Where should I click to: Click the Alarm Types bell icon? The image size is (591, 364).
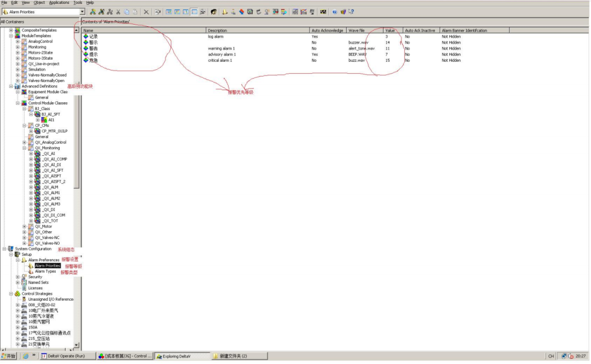31,272
